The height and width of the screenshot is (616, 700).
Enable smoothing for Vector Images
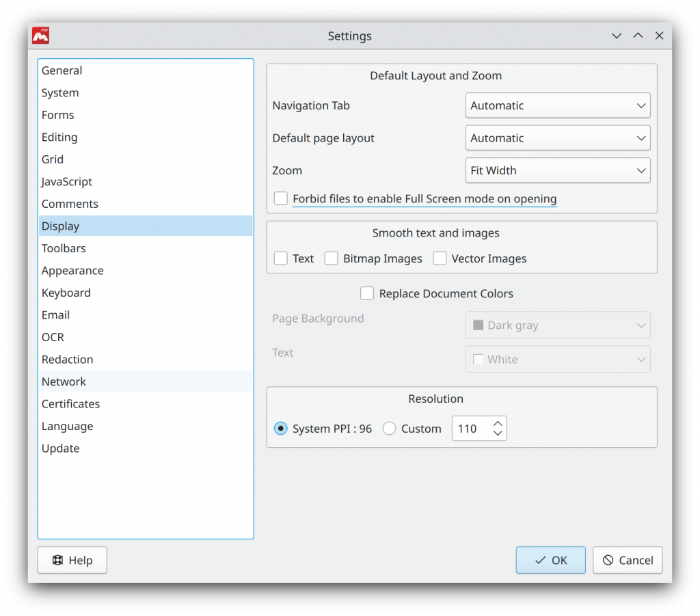coord(440,258)
